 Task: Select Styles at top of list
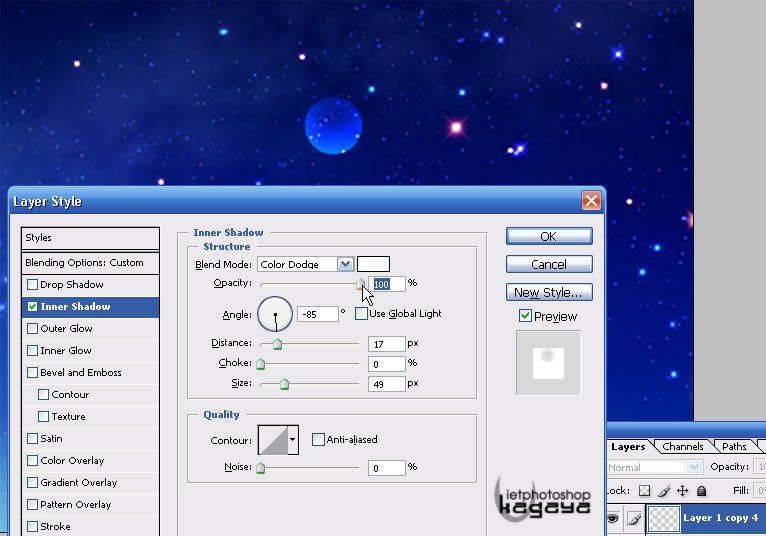coord(90,238)
